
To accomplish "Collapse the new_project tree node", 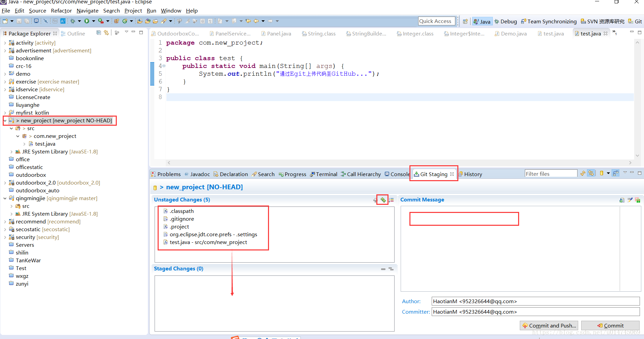I will tap(5, 121).
